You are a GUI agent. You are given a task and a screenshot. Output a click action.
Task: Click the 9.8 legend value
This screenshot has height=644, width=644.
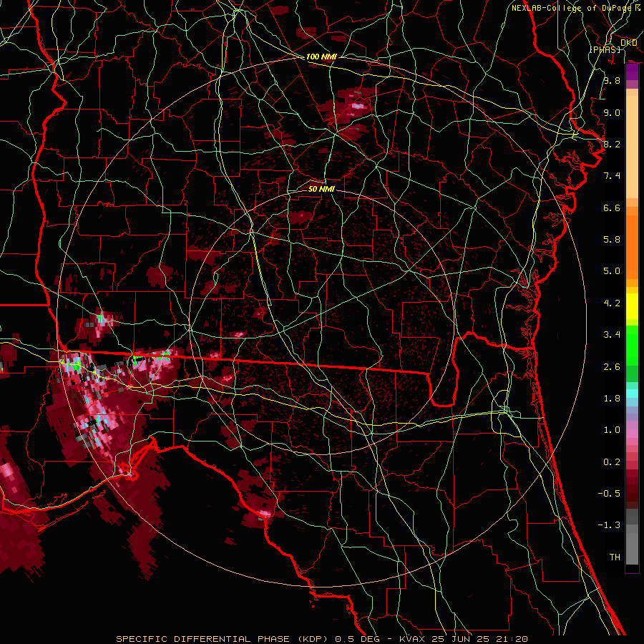click(x=612, y=80)
